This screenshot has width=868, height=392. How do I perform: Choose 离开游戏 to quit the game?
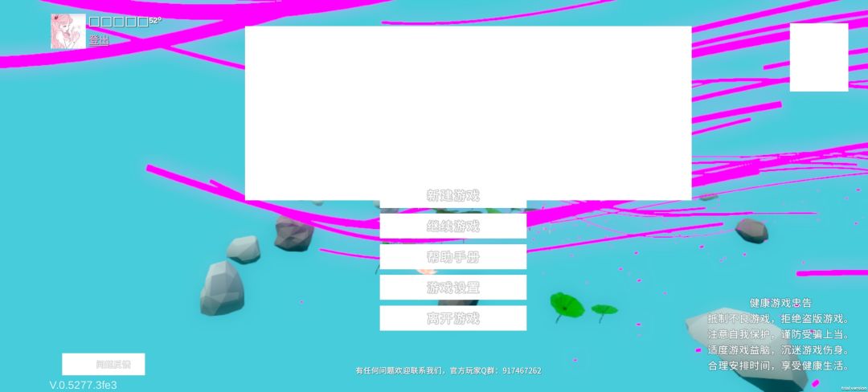pos(452,318)
